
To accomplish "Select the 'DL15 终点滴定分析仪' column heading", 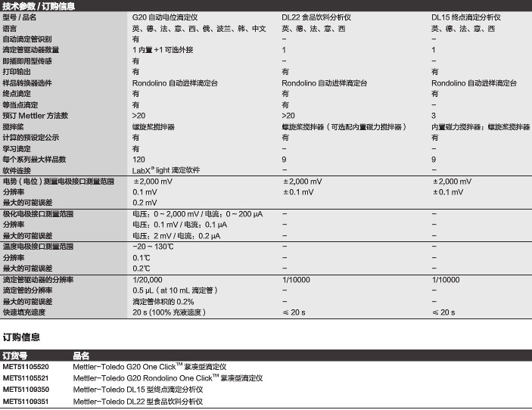I will click(x=466, y=17).
